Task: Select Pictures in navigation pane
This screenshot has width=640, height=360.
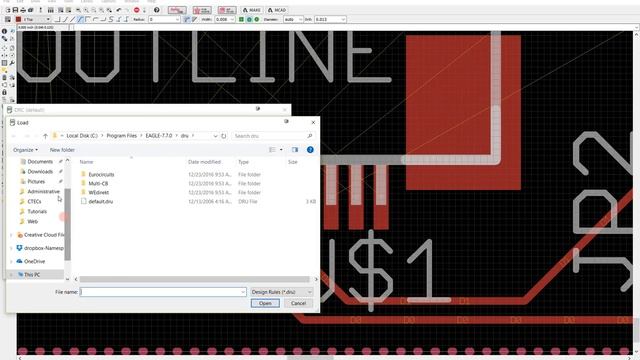Action: pyautogui.click(x=36, y=181)
